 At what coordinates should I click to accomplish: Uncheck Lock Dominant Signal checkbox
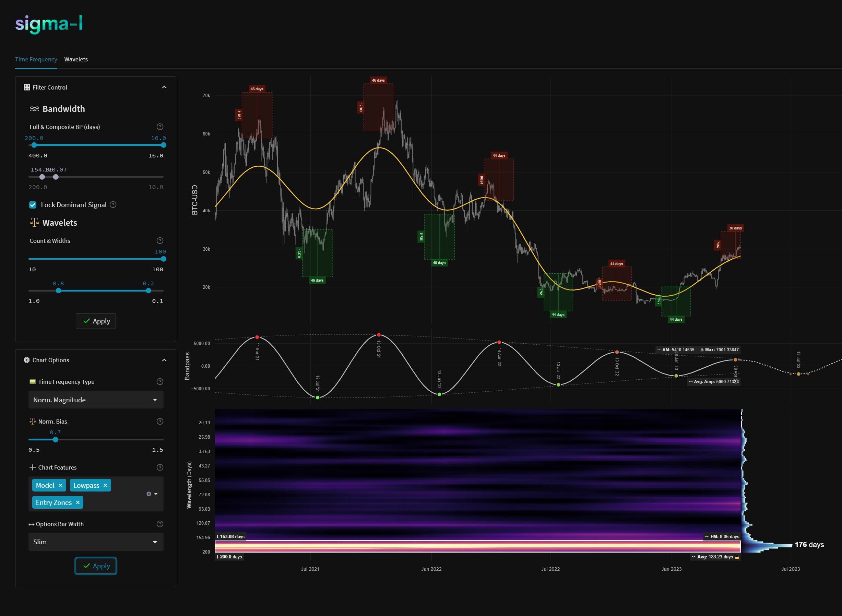[33, 205]
